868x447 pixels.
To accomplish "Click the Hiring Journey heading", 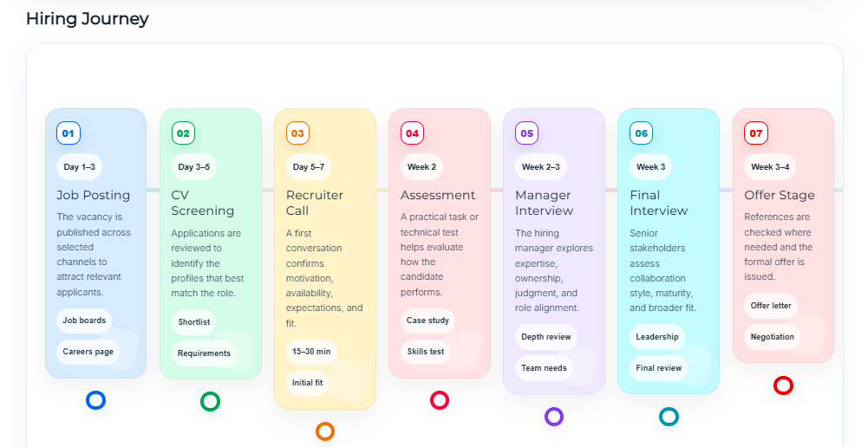I will click(88, 19).
